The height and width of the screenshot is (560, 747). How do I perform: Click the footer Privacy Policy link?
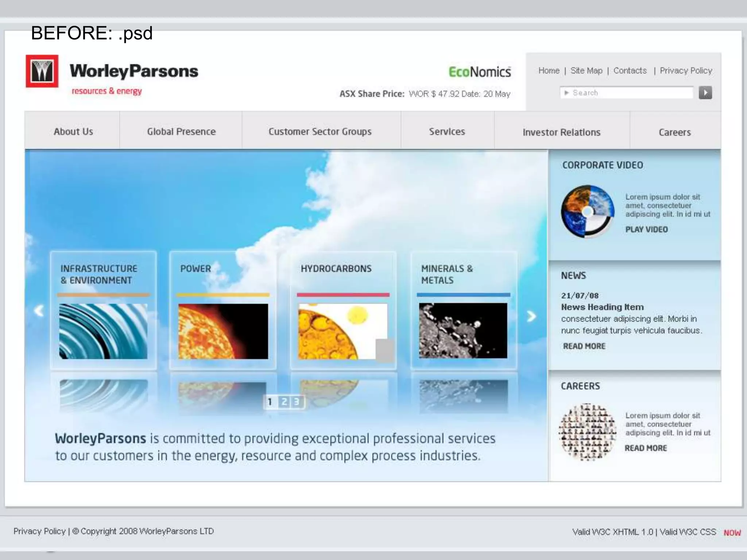click(x=39, y=531)
